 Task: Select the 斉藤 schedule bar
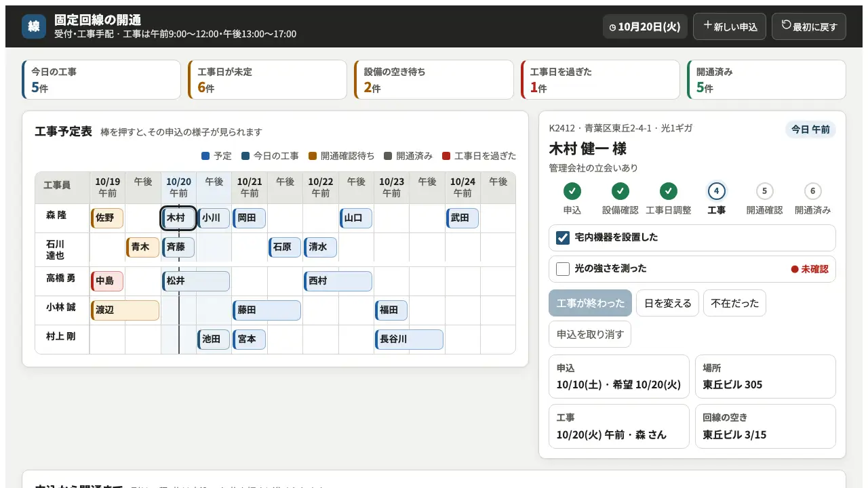pyautogui.click(x=178, y=247)
